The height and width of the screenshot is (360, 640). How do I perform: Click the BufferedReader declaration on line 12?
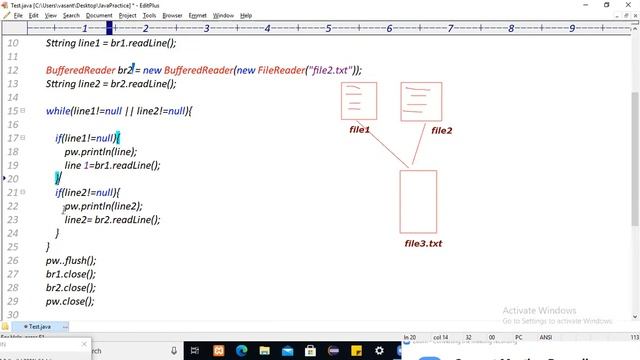tap(204, 70)
